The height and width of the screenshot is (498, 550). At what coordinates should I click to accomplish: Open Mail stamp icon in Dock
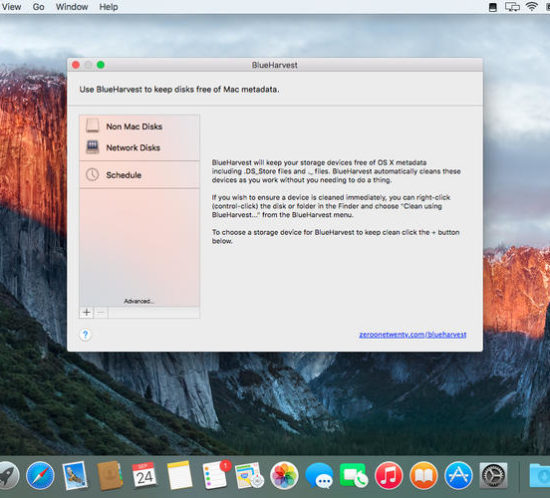click(75, 476)
